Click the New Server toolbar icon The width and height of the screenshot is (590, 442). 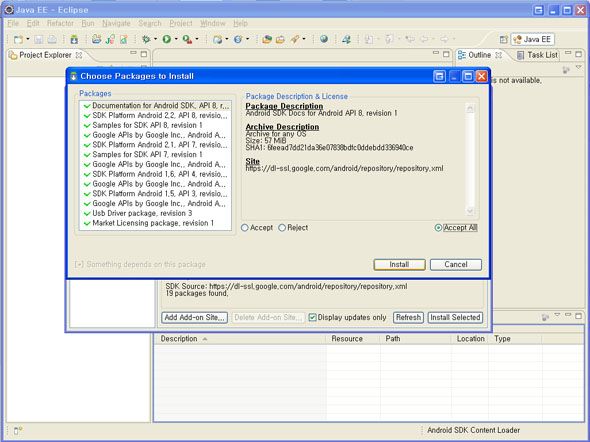coord(217,39)
